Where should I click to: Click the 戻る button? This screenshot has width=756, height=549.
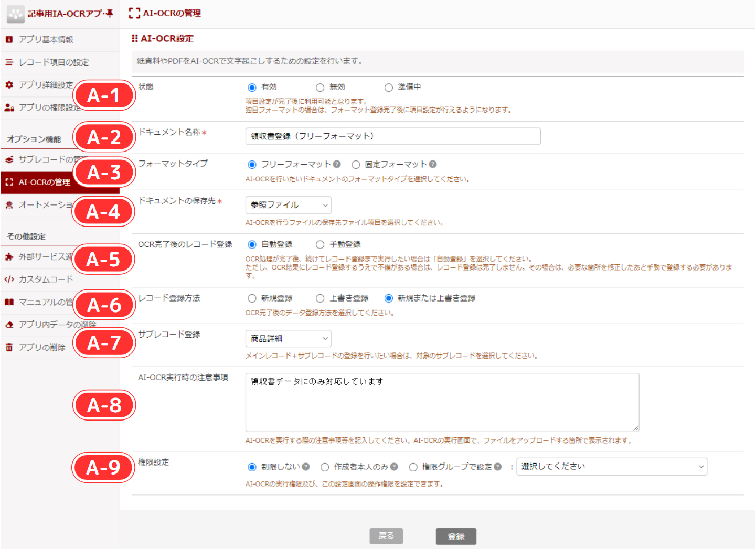(386, 536)
